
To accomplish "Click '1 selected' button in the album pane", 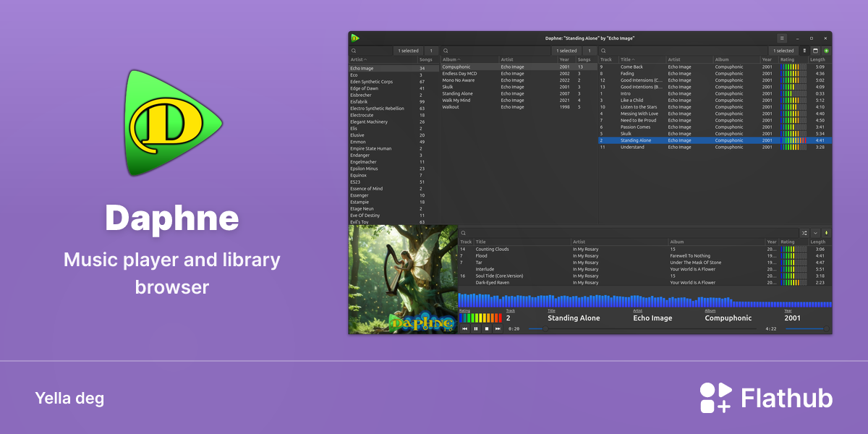I will (568, 51).
